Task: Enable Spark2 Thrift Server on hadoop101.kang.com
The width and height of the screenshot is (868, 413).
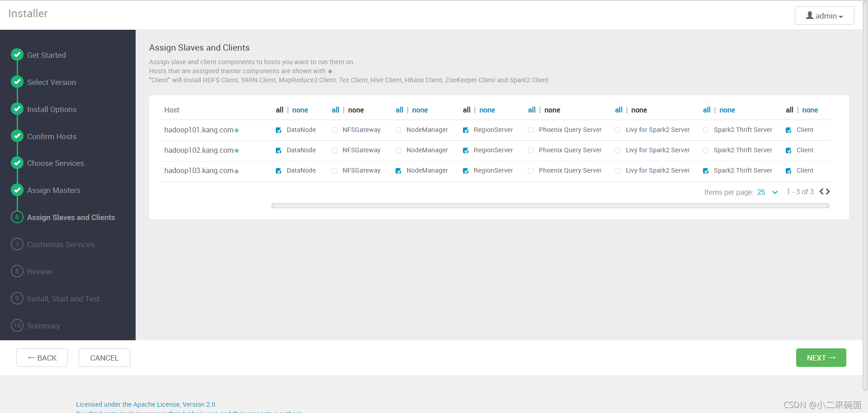Action: click(706, 130)
